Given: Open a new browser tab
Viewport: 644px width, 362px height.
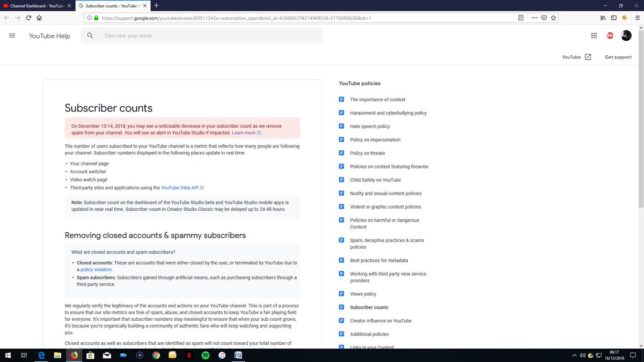Looking at the screenshot, I should (156, 5).
